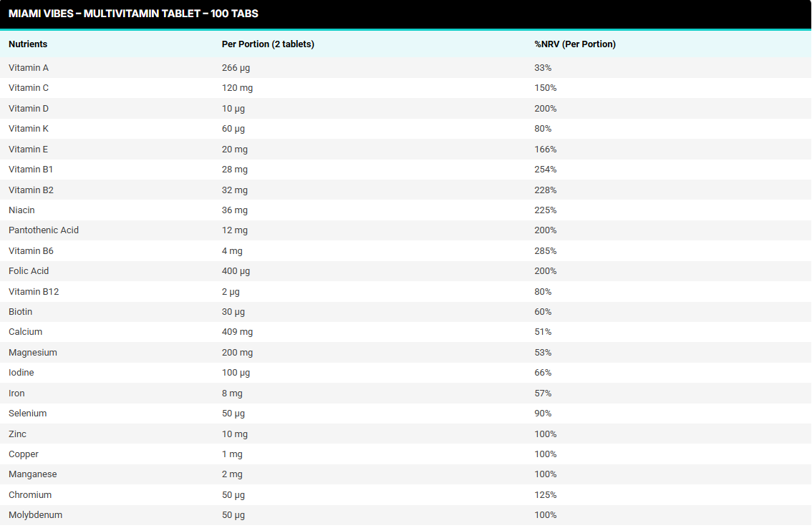812x528 pixels.
Task: Click the Pantothenic Acid label
Action: tap(44, 230)
